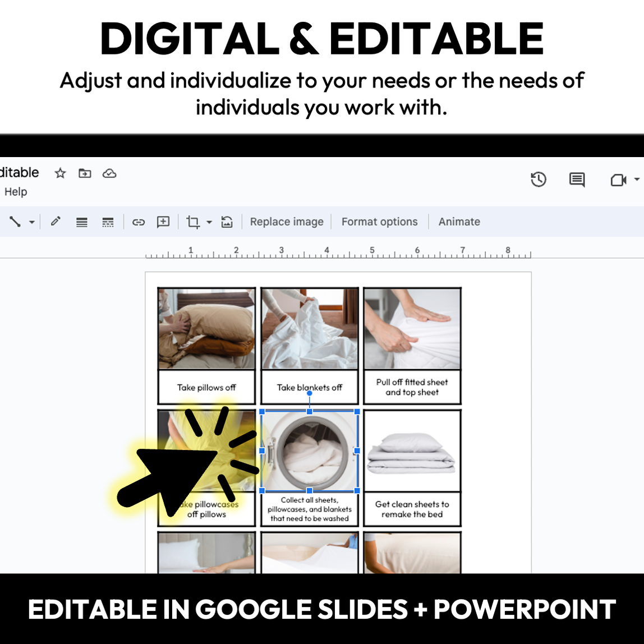Open the line tool dropdown arrow
Image resolution: width=644 pixels, height=644 pixels.
pos(32,222)
